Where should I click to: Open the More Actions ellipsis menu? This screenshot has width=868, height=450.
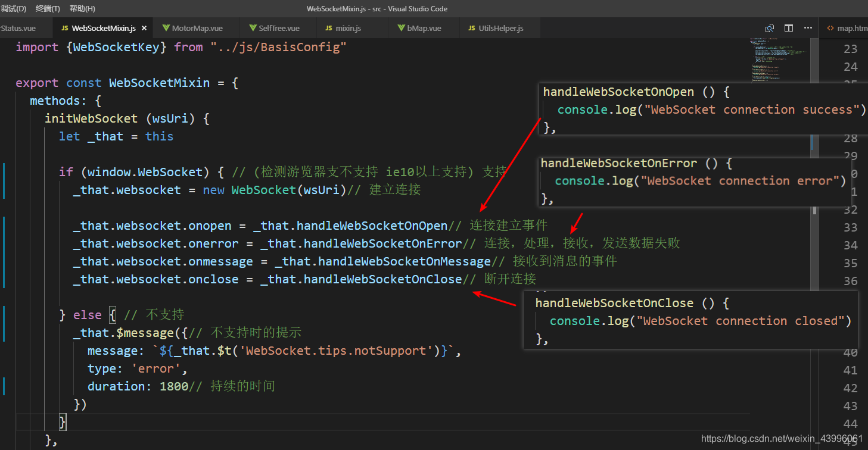(808, 28)
